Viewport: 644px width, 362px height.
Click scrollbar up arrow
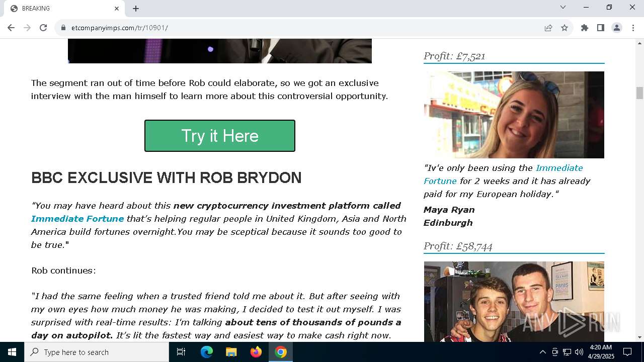[639, 43]
